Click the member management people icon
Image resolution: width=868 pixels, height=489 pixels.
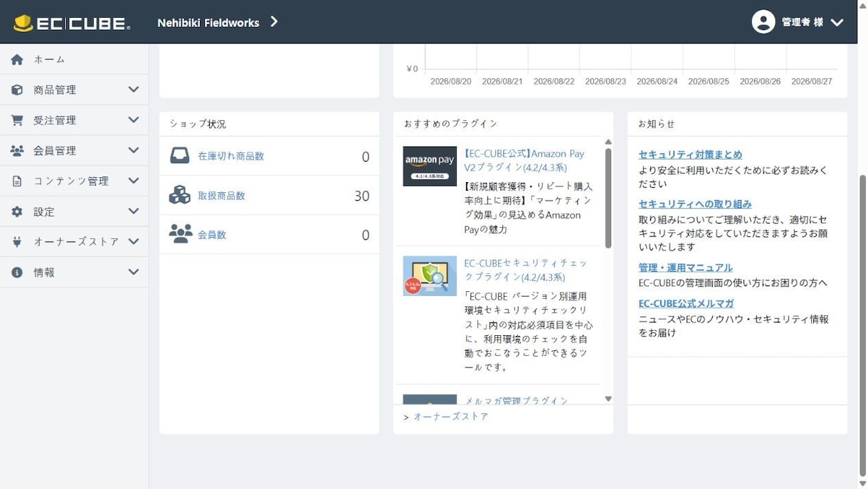[17, 151]
